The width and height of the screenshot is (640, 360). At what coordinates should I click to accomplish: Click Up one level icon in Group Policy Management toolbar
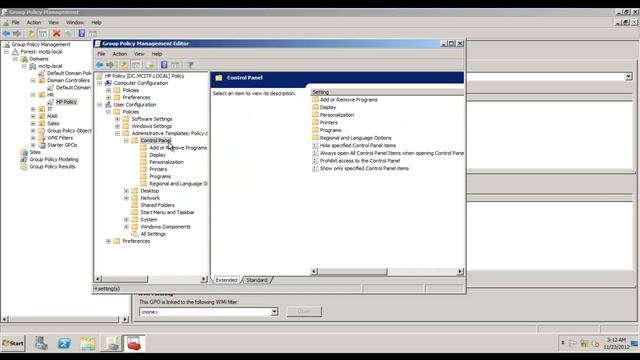(31, 33)
